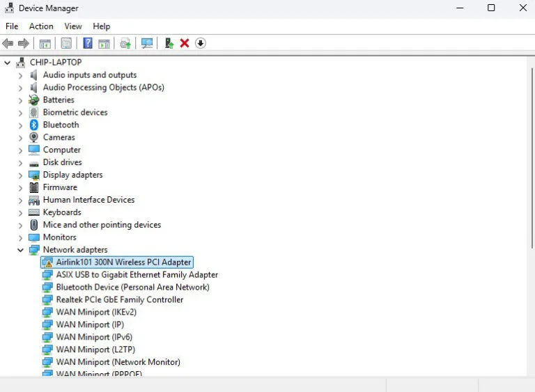
Task: Expand the Display adapters category
Action: pyautogui.click(x=20, y=175)
